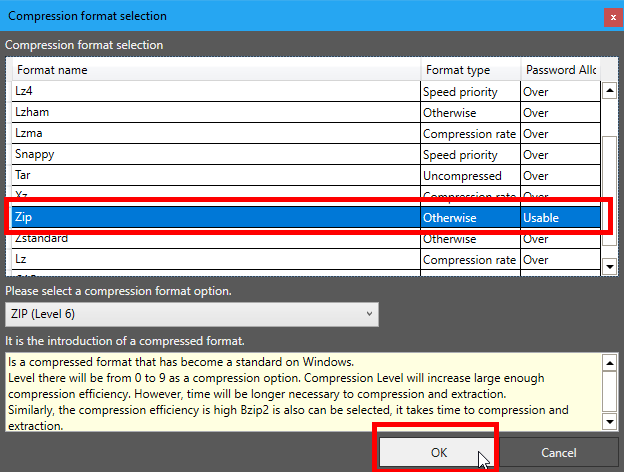
Task: Close the dialog with the X button
Action: pos(610,16)
